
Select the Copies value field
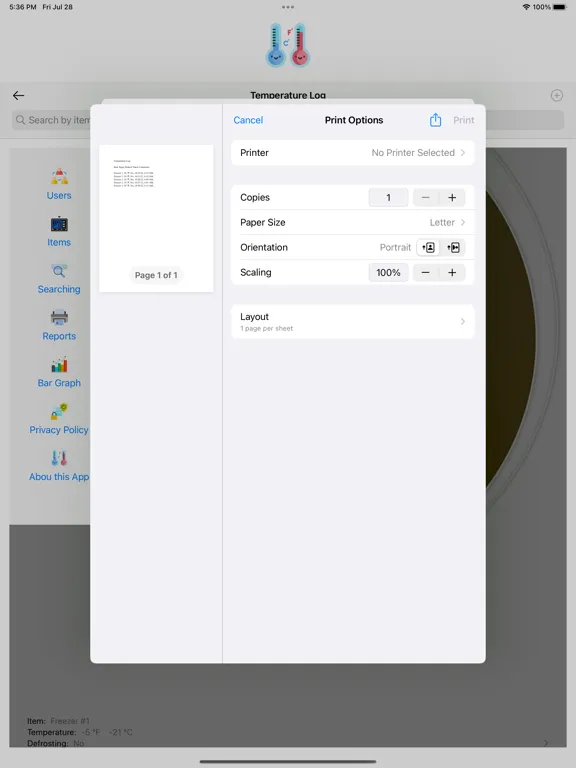(x=388, y=197)
